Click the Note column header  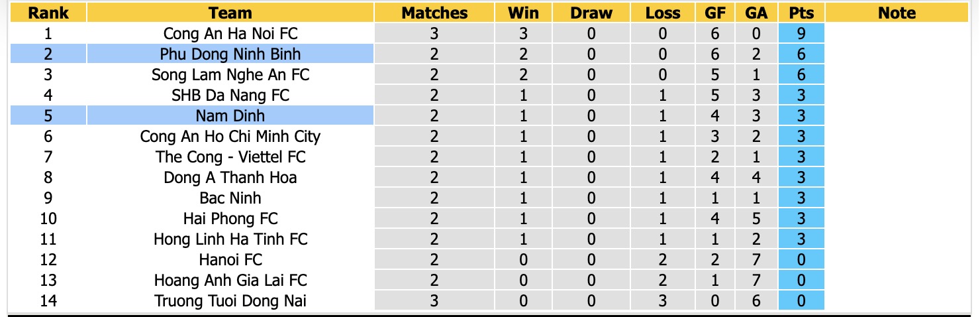[897, 13]
